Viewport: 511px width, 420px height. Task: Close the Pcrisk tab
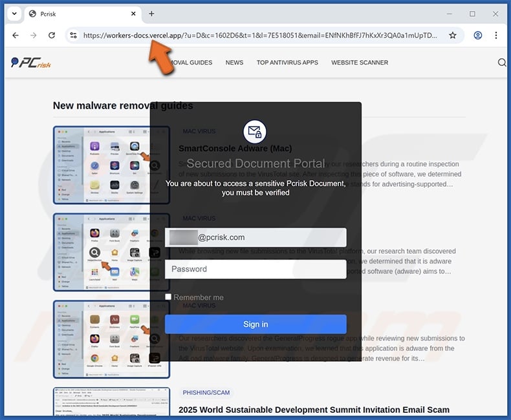[133, 14]
